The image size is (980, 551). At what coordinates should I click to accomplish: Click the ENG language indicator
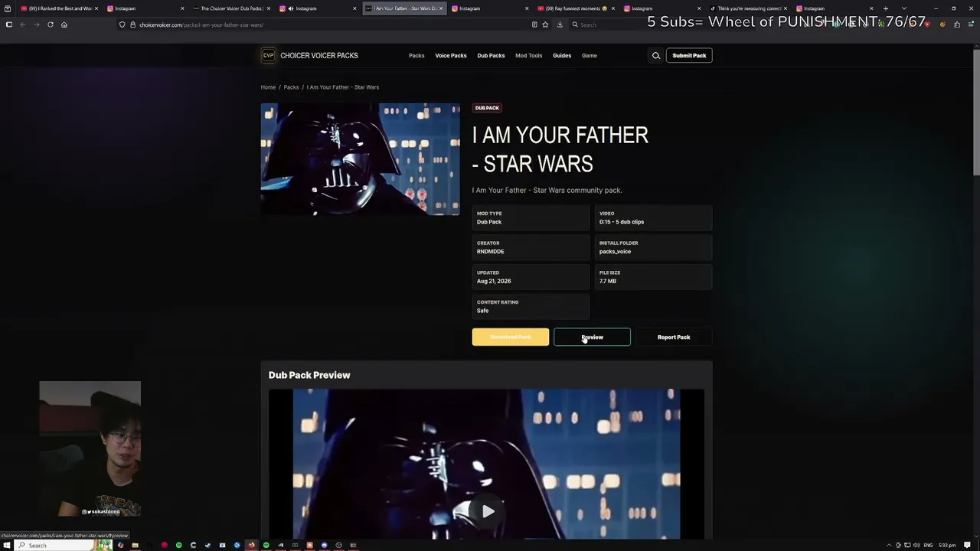click(928, 545)
